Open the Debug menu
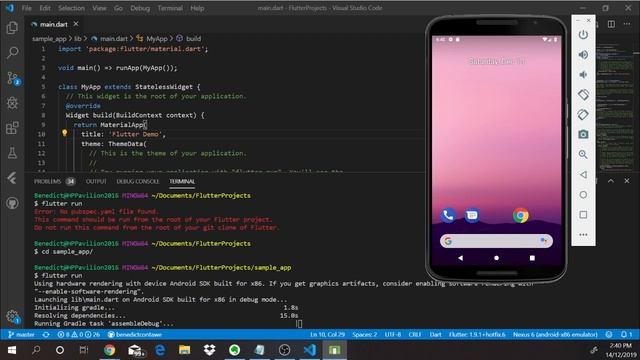 (x=140, y=8)
